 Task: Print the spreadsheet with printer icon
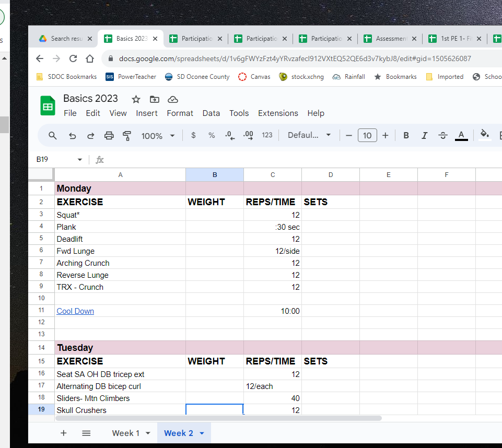[x=109, y=136]
